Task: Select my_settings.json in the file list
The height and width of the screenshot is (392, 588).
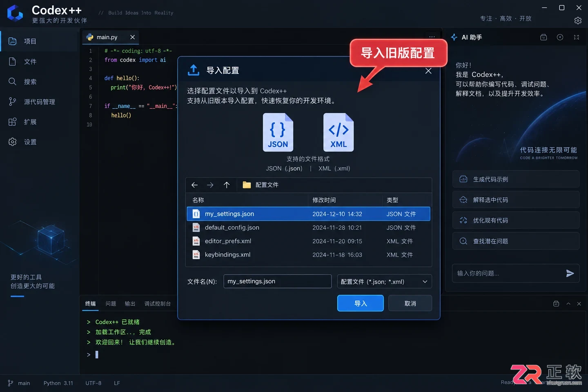Action: point(309,214)
